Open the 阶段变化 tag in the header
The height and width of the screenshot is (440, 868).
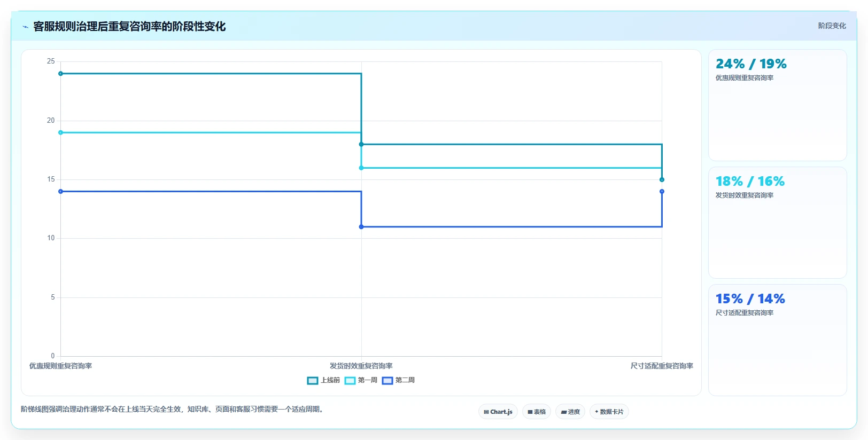[x=832, y=26]
